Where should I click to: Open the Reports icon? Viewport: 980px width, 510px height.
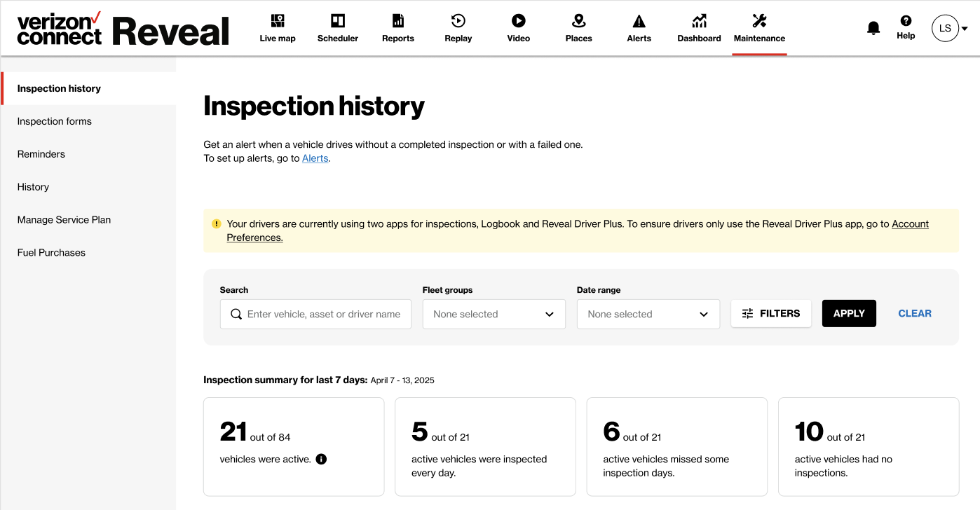point(398,21)
